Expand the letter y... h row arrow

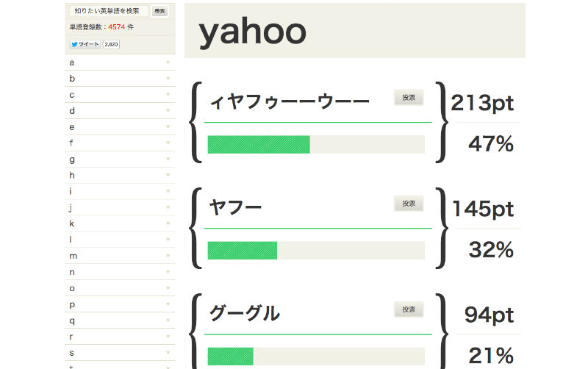(x=168, y=175)
